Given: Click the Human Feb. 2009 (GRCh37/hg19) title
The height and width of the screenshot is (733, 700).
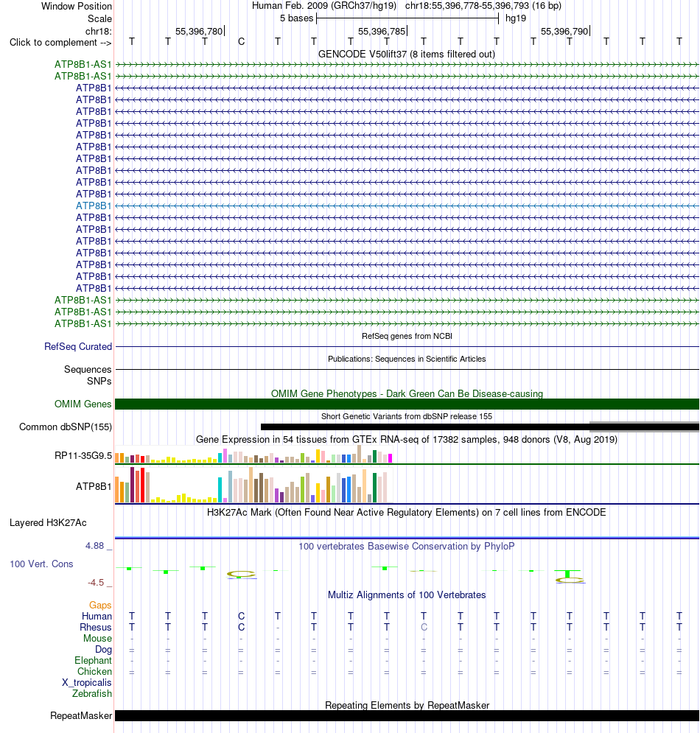Looking at the screenshot, I should pos(324,6).
